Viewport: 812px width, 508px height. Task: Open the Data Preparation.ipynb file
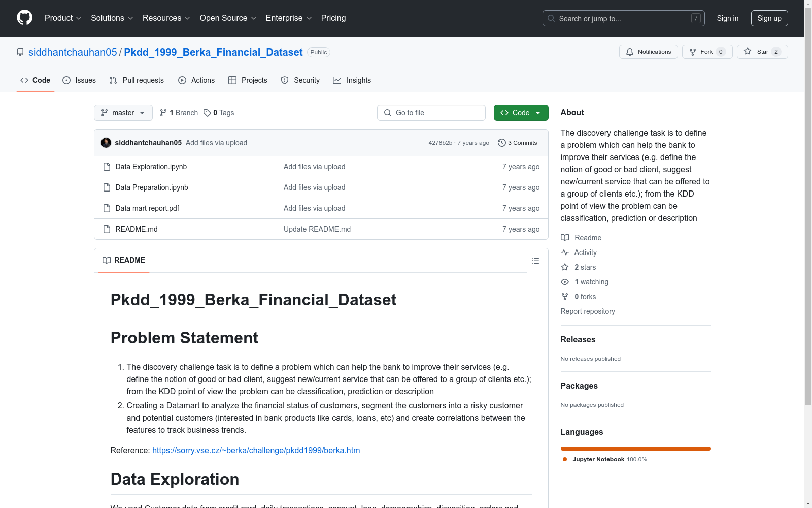[x=152, y=187]
